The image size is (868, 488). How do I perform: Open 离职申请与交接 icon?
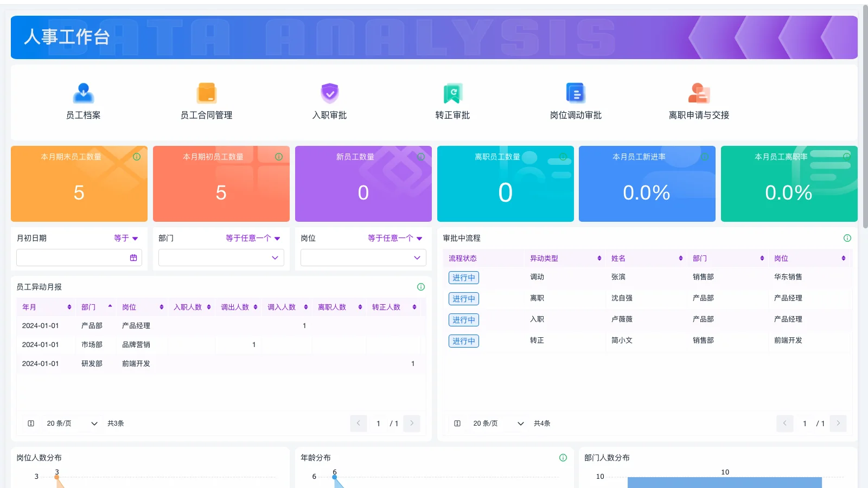point(699,93)
